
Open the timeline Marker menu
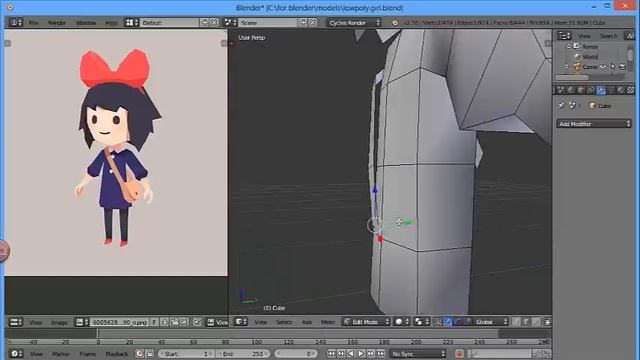pyautogui.click(x=60, y=354)
